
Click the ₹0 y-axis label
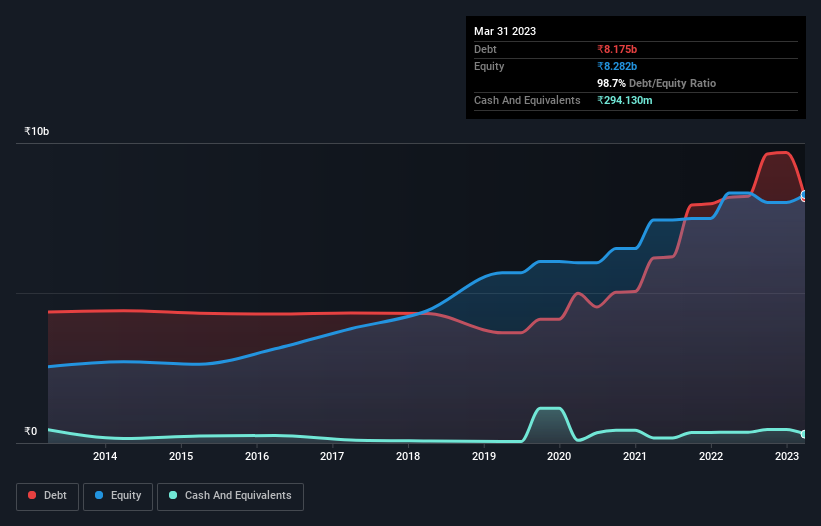click(x=31, y=431)
